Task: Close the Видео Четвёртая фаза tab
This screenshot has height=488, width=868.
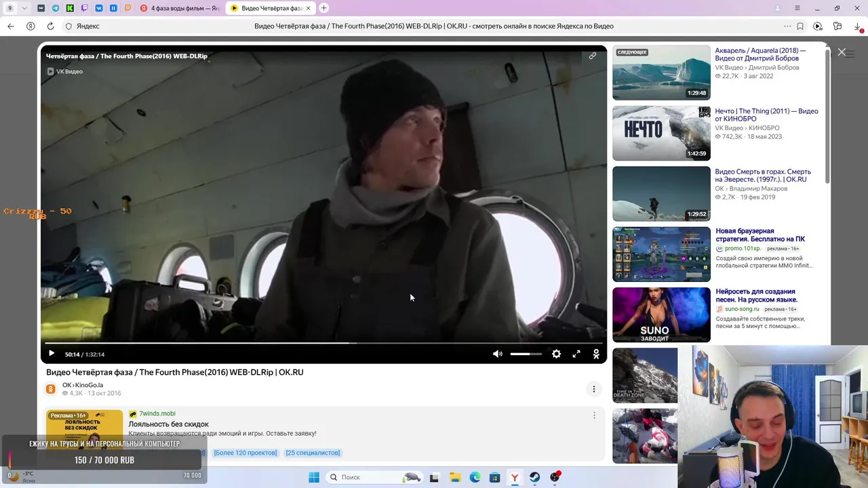Action: pos(309,8)
